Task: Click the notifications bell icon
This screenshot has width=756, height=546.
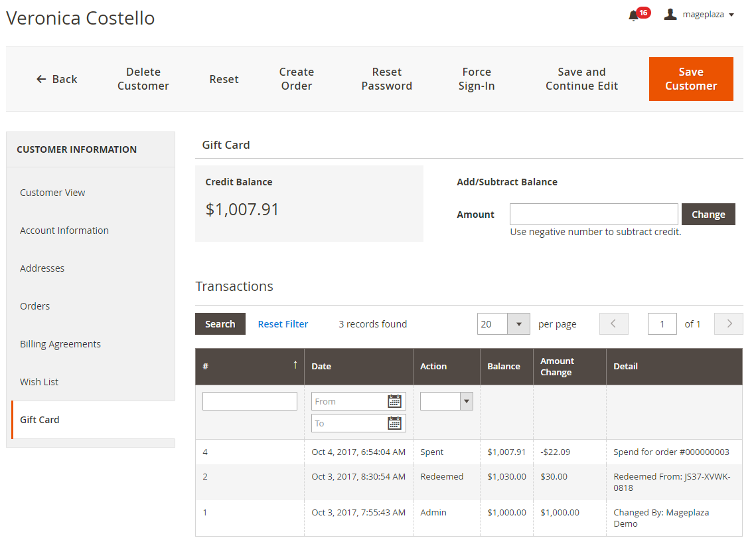Action: (x=633, y=15)
